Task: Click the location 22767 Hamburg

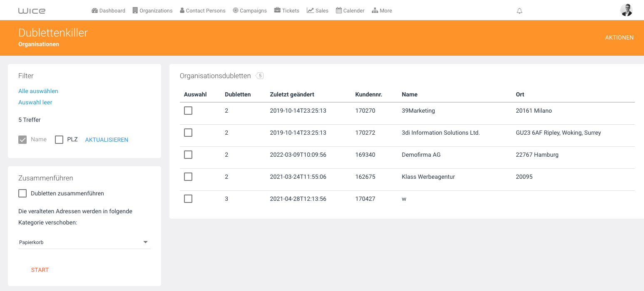Action: (x=537, y=155)
